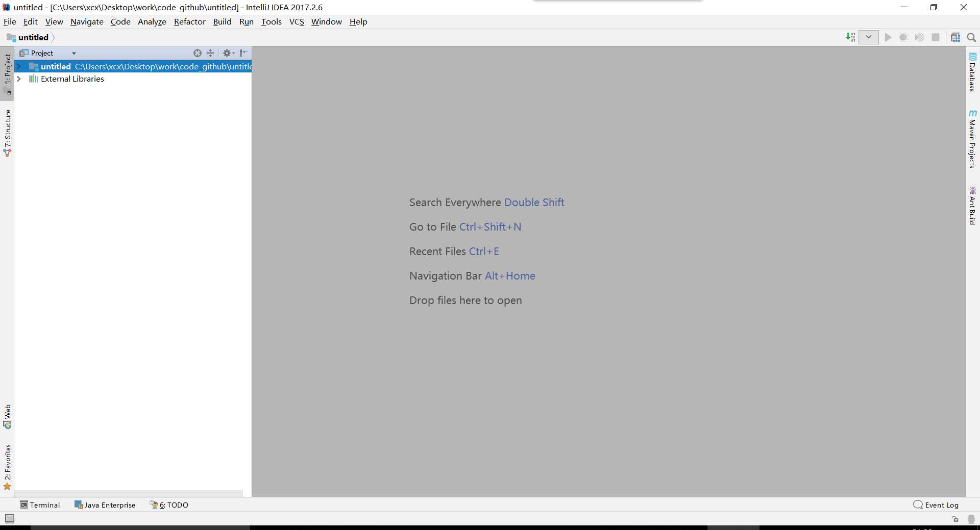The image size is (980, 530).
Task: Select External Libraries in the tree
Action: (72, 79)
